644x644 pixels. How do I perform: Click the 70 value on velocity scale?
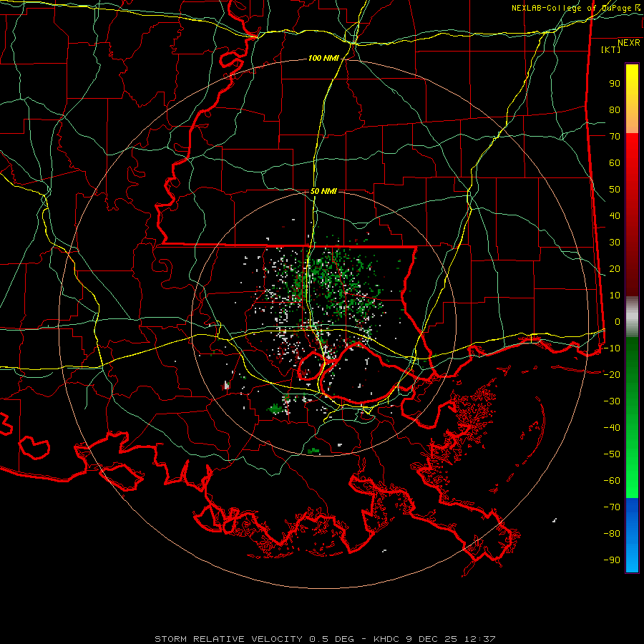point(615,137)
